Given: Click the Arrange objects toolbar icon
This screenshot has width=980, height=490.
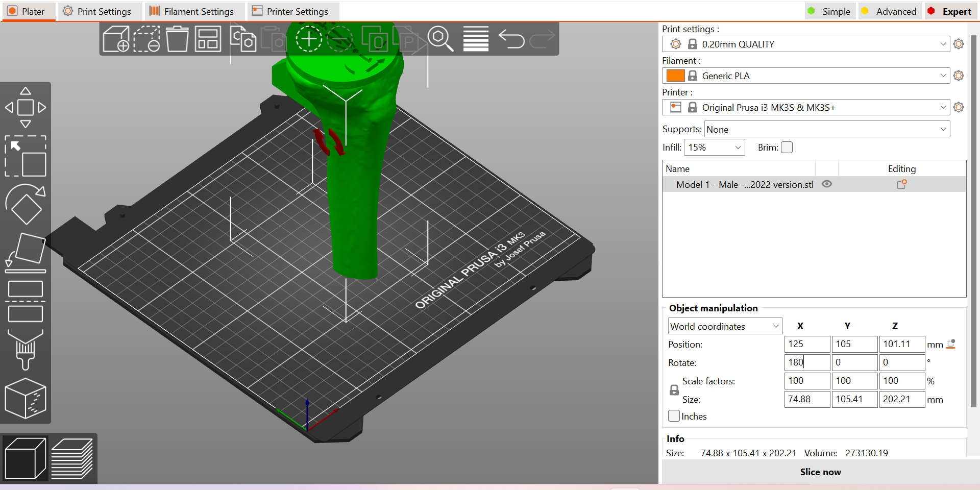Looking at the screenshot, I should click(x=208, y=39).
